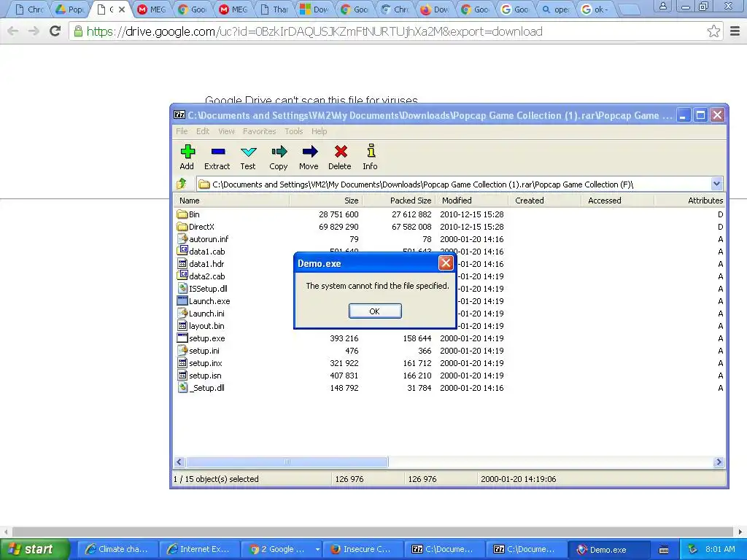This screenshot has width=747, height=560.
Task: Open the 7-Zip address path dropdown
Action: tap(716, 184)
